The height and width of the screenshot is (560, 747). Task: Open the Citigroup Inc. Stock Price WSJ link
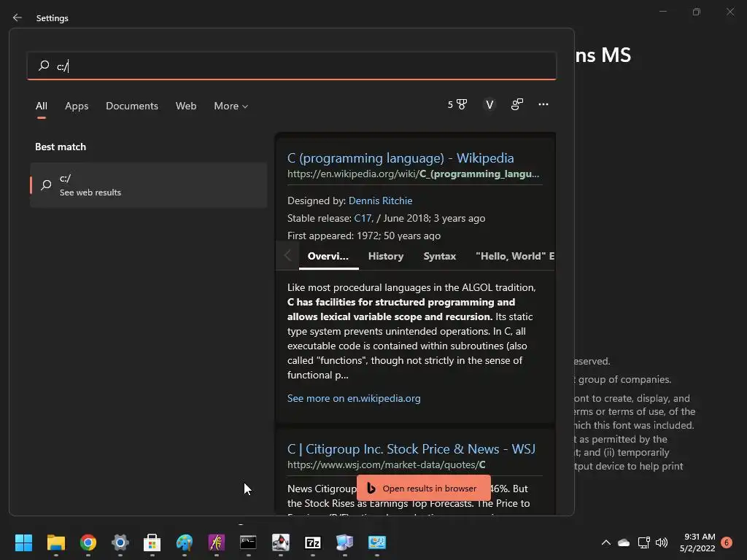[411, 448]
